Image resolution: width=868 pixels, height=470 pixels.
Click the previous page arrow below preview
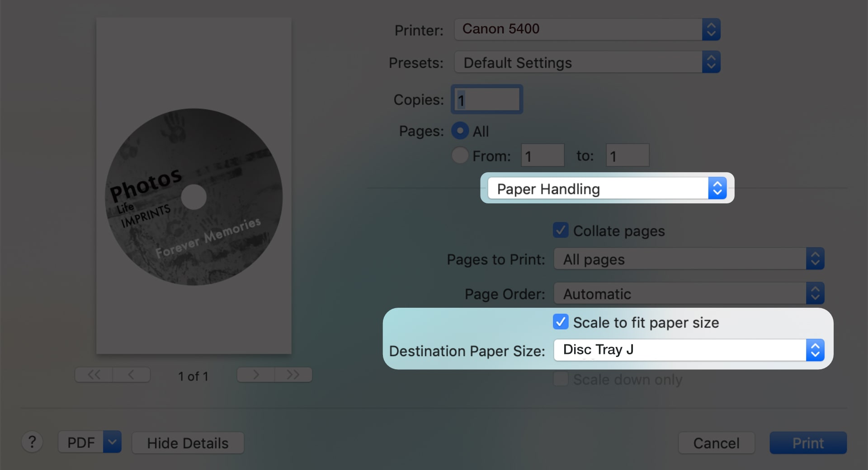[131, 375]
